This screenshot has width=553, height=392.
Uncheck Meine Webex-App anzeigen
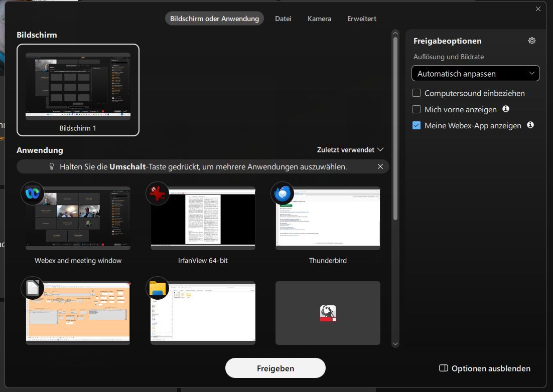click(x=417, y=125)
